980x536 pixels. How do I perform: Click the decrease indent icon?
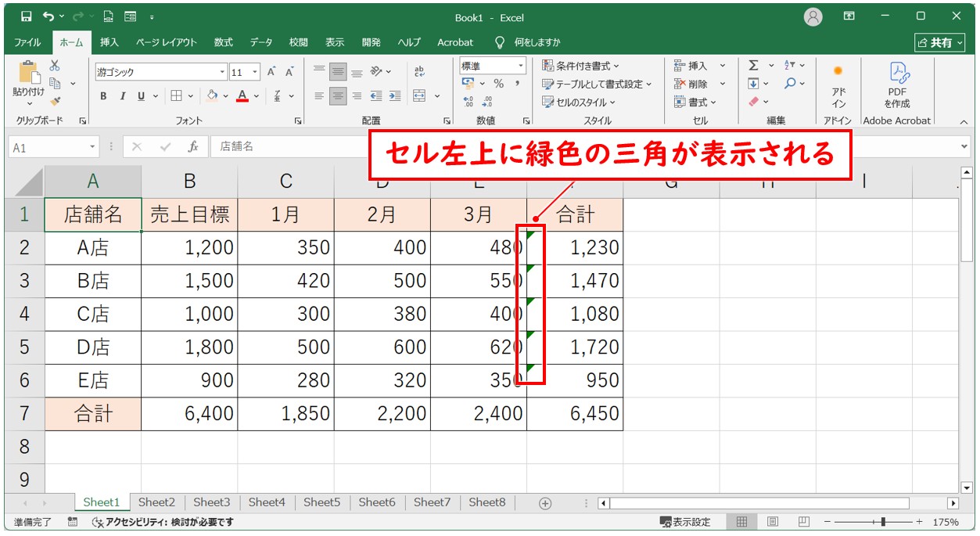(376, 96)
